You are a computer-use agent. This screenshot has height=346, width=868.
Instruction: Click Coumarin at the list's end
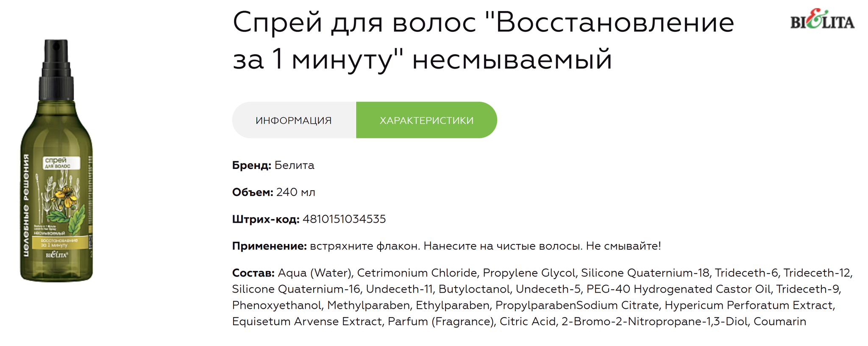click(x=780, y=321)
